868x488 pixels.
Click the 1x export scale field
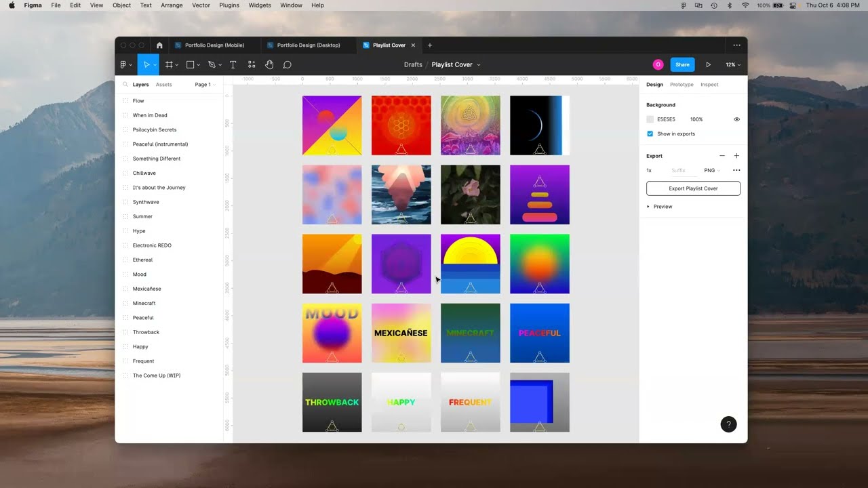[x=649, y=170]
